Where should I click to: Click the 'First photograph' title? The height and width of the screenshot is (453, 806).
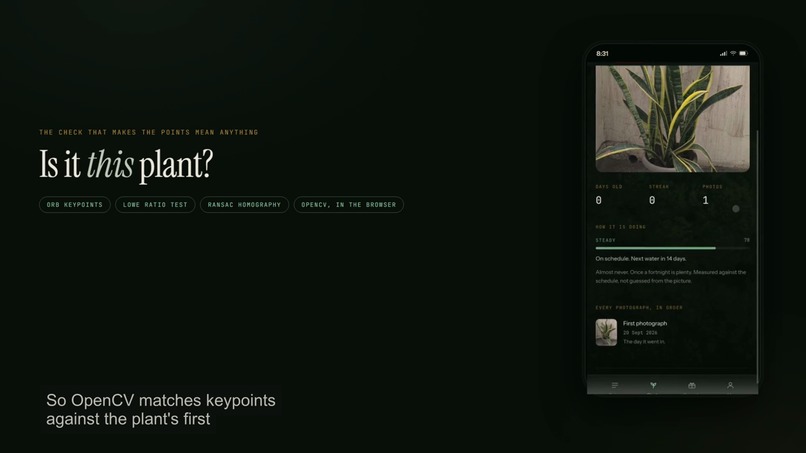click(645, 323)
